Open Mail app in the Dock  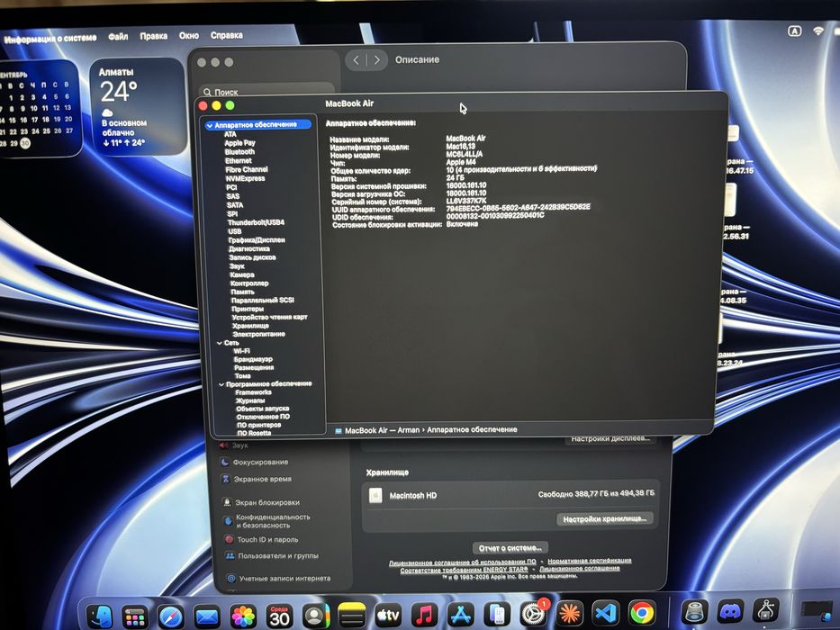pyautogui.click(x=207, y=617)
